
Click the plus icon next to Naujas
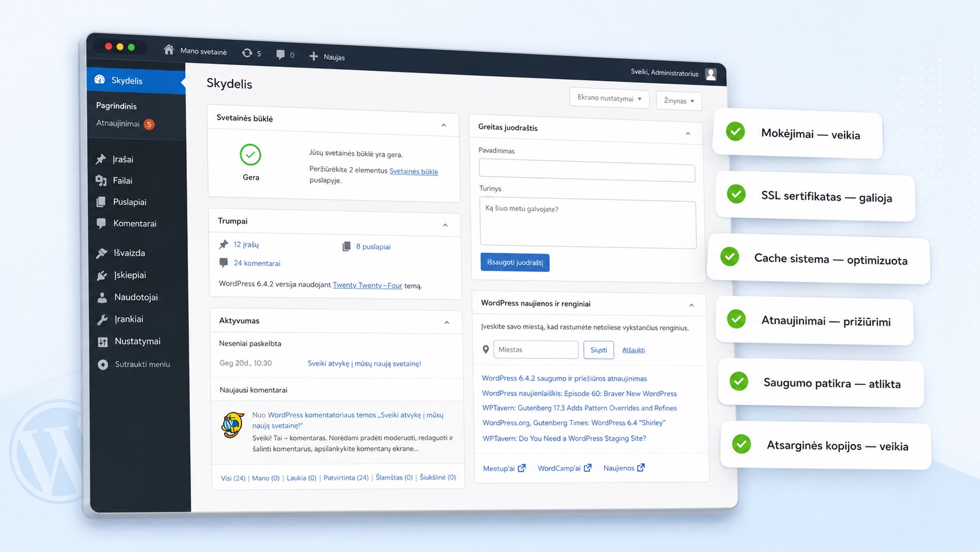coord(314,56)
